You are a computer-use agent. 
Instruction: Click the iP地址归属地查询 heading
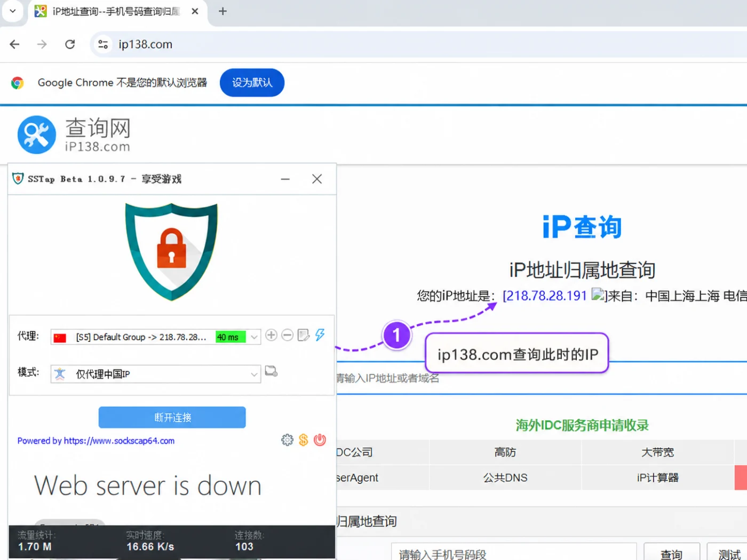[582, 270]
